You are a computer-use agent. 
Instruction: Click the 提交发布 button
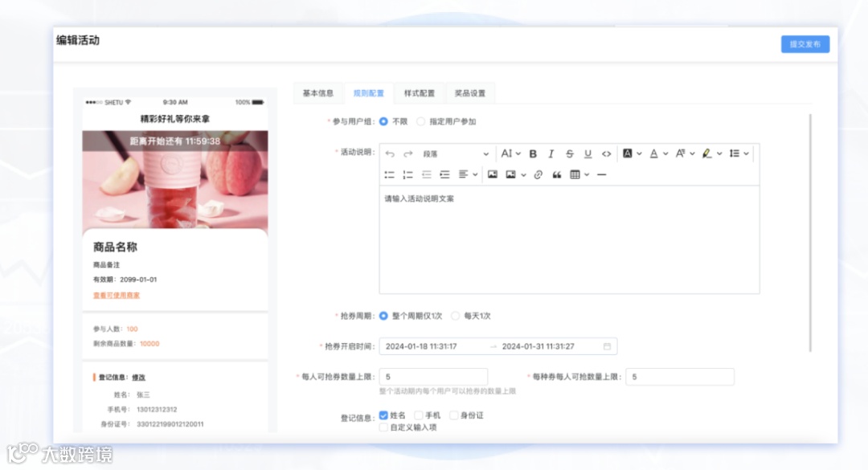[805, 44]
